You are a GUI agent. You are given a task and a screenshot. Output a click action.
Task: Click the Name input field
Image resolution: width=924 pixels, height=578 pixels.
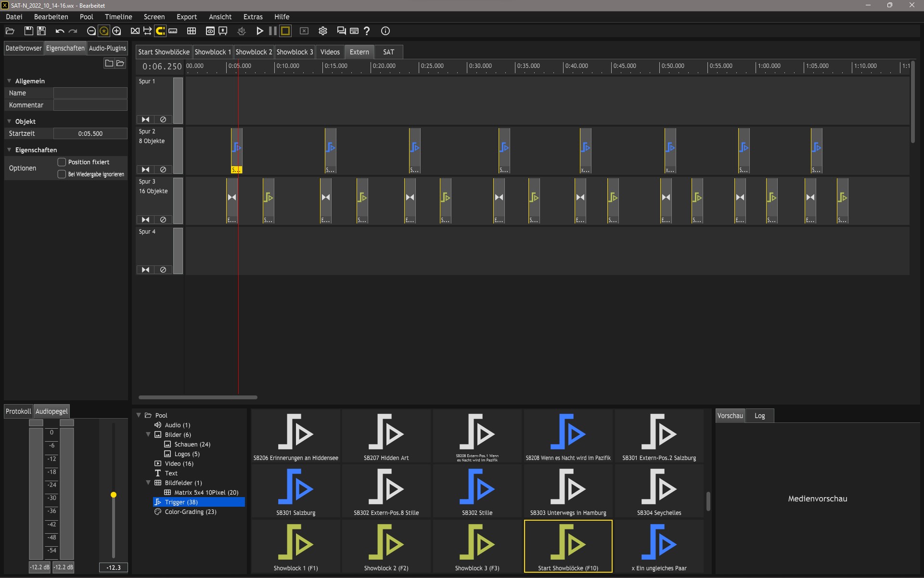click(90, 93)
